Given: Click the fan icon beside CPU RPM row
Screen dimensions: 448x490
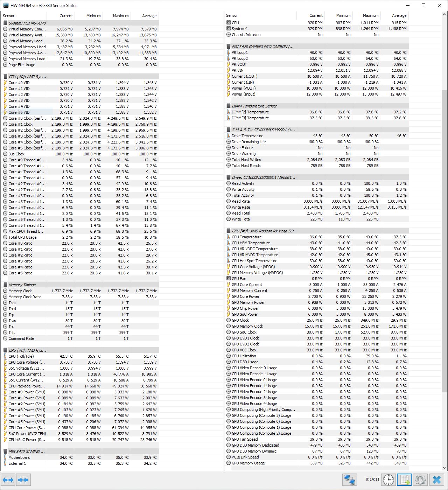Looking at the screenshot, I should point(229,23).
